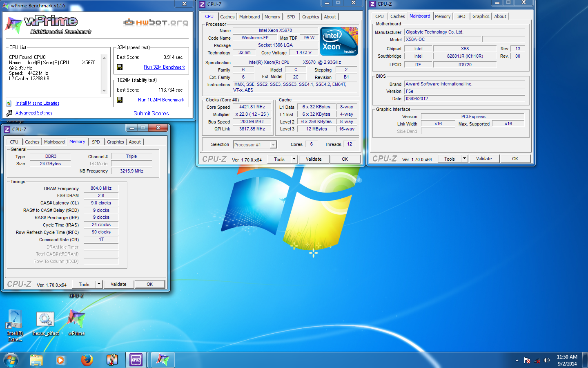The width and height of the screenshot is (588, 368).
Task: Show hidden system tray icons
Action: [517, 360]
